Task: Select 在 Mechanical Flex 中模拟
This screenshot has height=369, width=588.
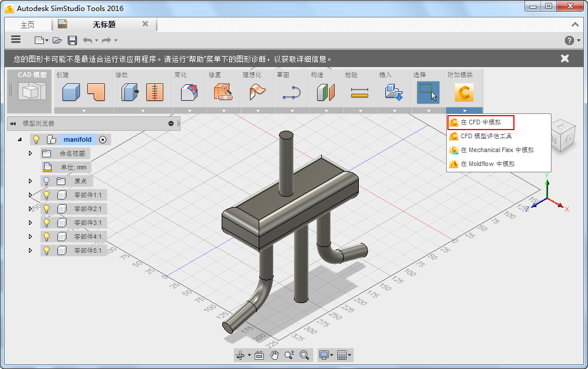Action: (497, 150)
